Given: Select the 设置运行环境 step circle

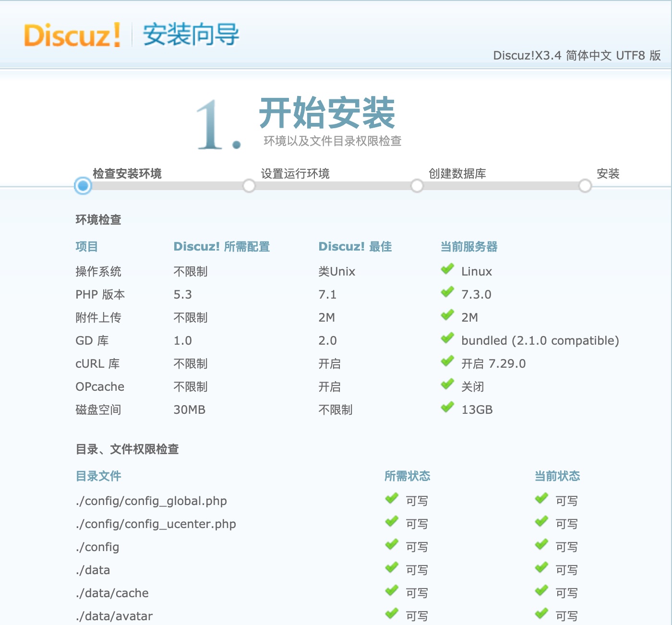Looking at the screenshot, I should click(x=249, y=186).
